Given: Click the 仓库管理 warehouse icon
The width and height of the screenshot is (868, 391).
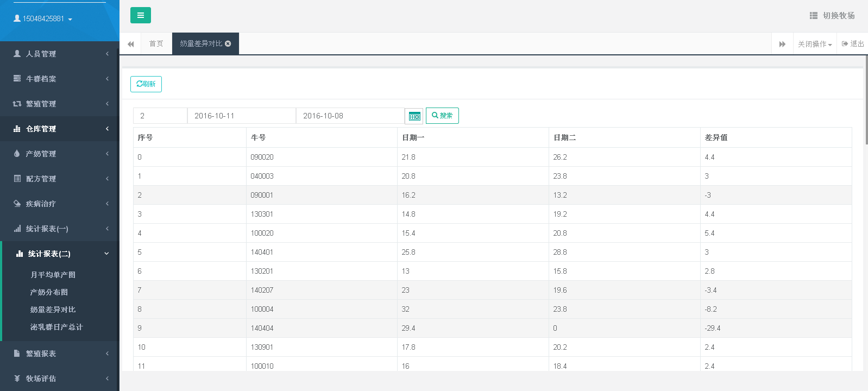Looking at the screenshot, I should (x=17, y=129).
